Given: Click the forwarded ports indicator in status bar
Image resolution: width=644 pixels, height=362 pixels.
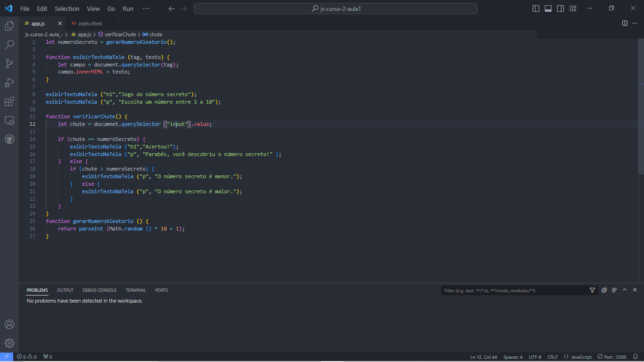Looking at the screenshot, I should click(48, 357).
